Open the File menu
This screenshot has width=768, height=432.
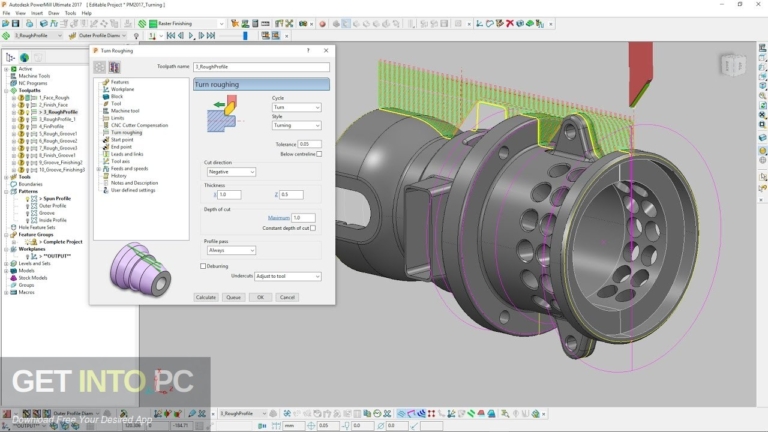[6, 13]
